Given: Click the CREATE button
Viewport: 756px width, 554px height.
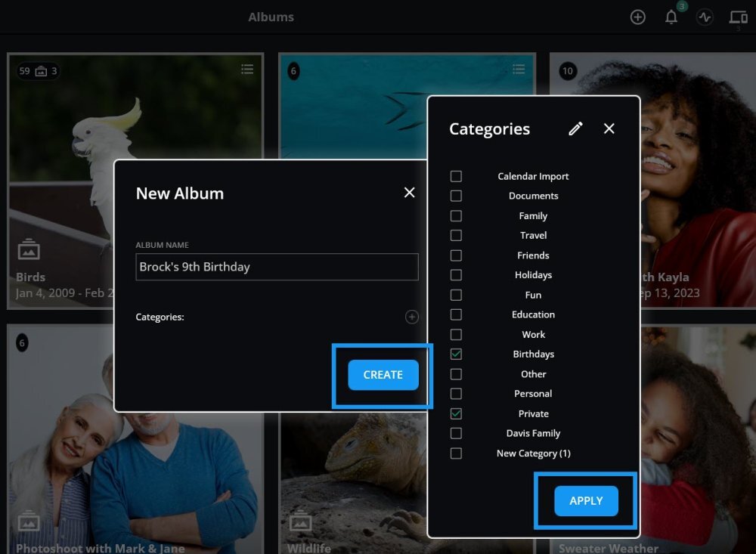Looking at the screenshot, I should [x=383, y=375].
